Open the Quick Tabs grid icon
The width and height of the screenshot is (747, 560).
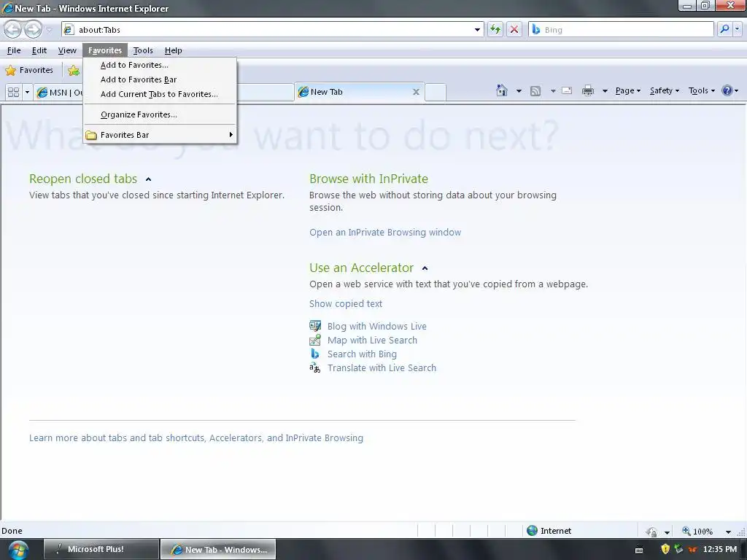coord(13,92)
